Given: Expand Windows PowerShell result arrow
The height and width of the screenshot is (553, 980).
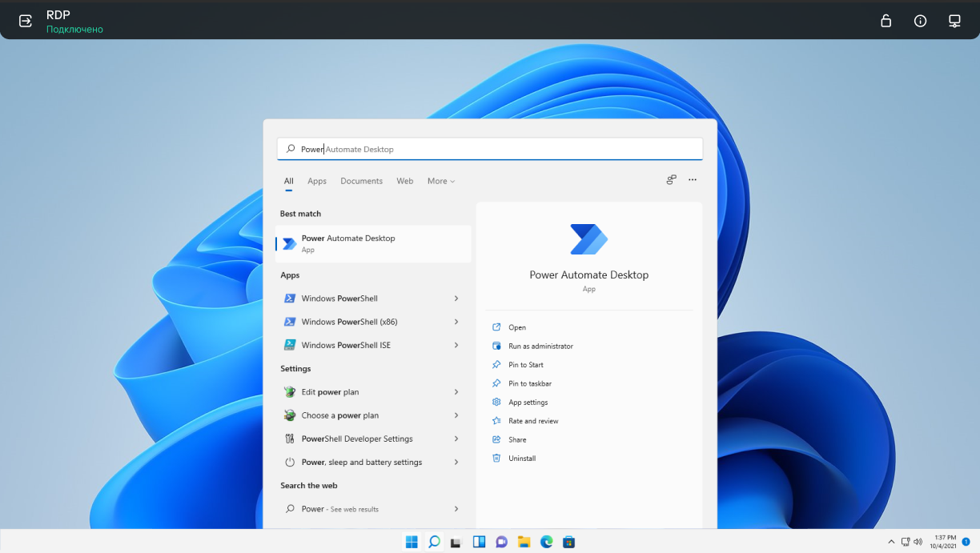Looking at the screenshot, I should click(456, 299).
